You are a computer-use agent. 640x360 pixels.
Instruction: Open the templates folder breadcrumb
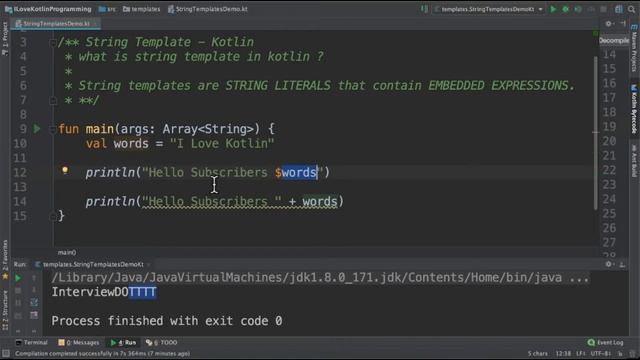click(x=141, y=9)
